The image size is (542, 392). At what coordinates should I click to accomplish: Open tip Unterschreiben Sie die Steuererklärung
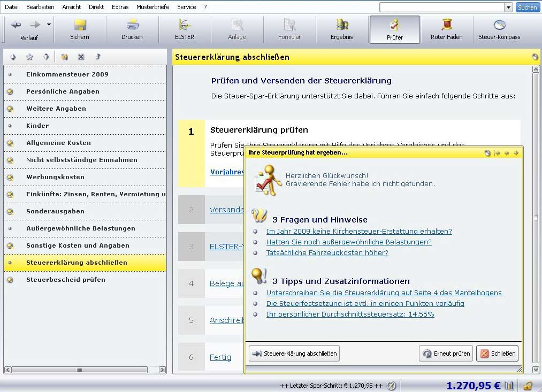[x=384, y=293]
